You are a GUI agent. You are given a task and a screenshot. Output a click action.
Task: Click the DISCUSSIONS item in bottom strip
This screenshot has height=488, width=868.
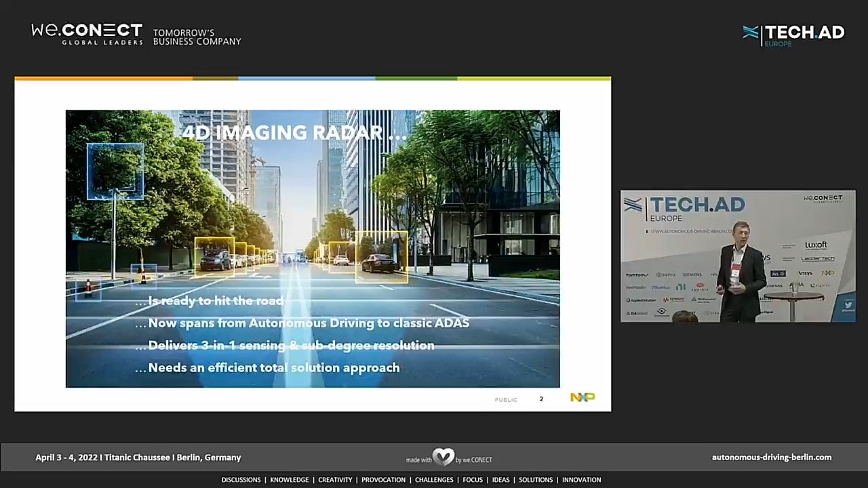click(x=241, y=480)
